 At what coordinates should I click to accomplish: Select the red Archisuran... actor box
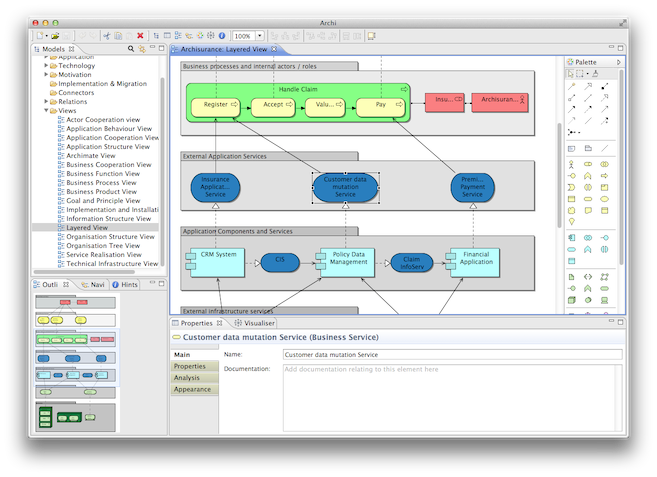[x=500, y=103]
